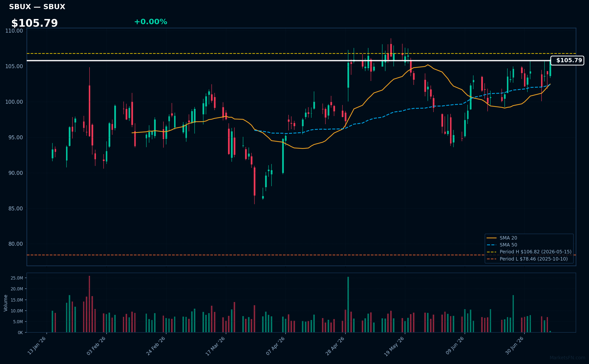Click the +0.00% change percentage
Image resolution: width=589 pixels, height=364 pixels.
tap(151, 22)
